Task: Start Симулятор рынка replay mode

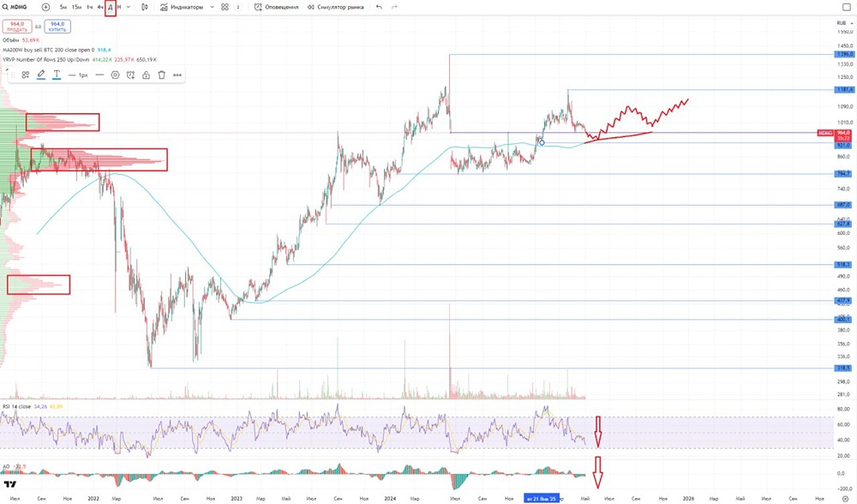Action: pyautogui.click(x=335, y=7)
